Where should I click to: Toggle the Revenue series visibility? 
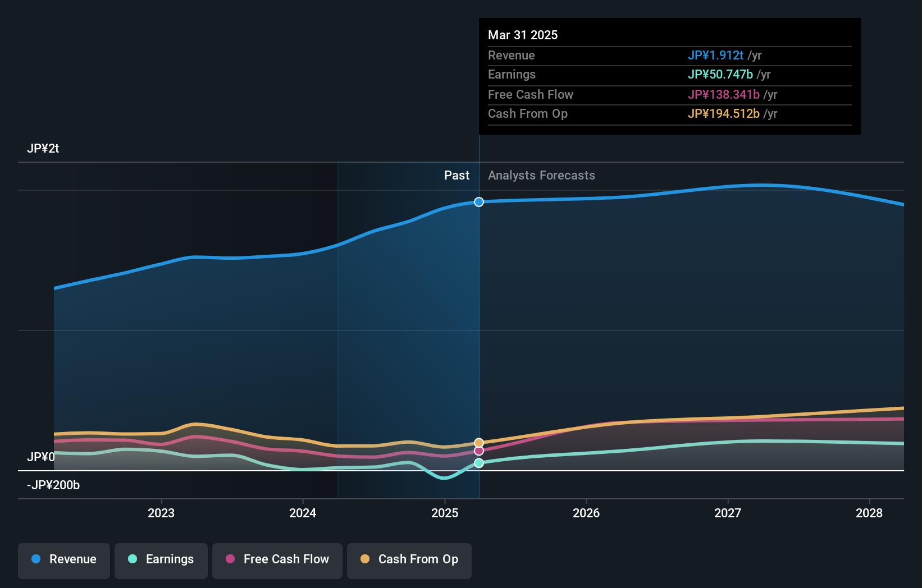click(63, 561)
